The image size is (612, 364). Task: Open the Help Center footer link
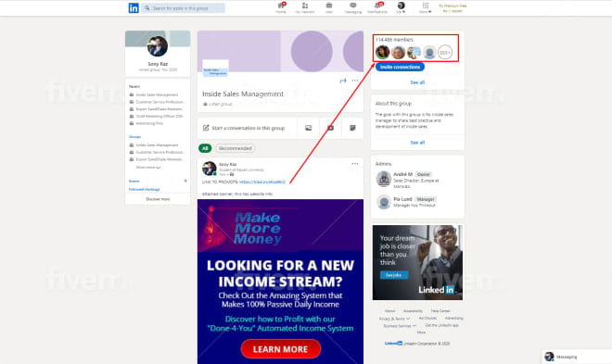coord(440,311)
